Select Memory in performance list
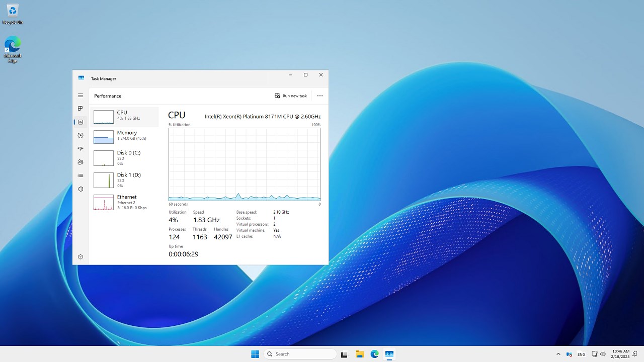Image resolution: width=644 pixels, height=362 pixels. [124, 137]
